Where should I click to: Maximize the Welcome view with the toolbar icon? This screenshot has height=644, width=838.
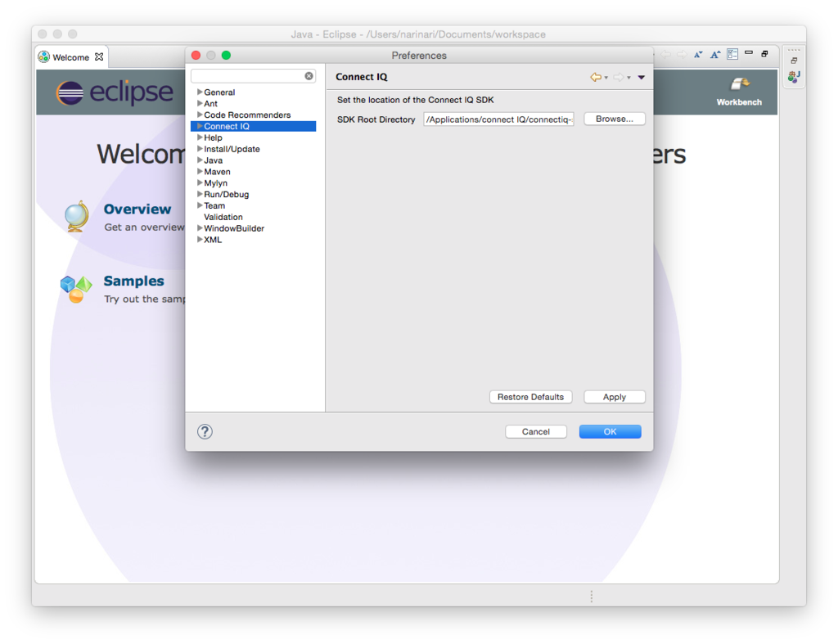point(765,53)
